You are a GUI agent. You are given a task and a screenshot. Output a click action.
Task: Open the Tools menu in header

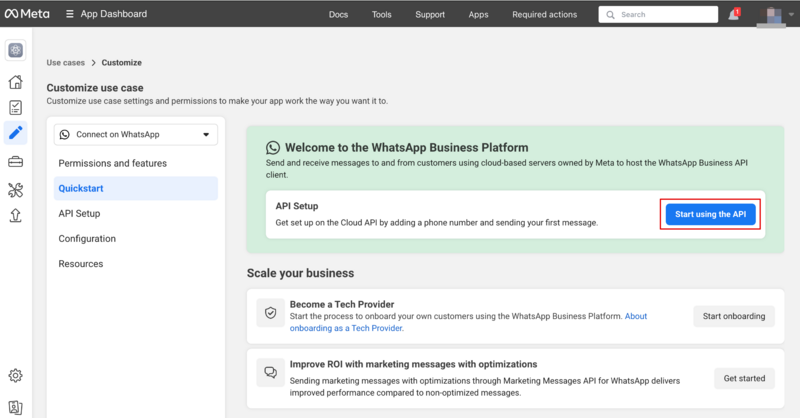click(381, 15)
